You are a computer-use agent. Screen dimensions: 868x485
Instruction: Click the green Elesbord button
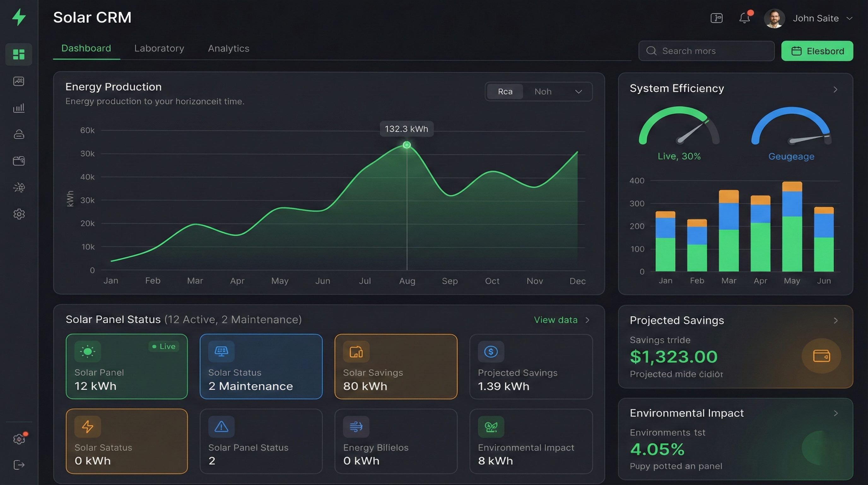(x=817, y=51)
